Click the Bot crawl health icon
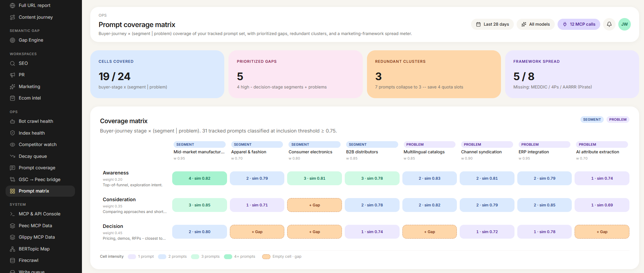Screen dimensions: 644x273 tap(12, 121)
